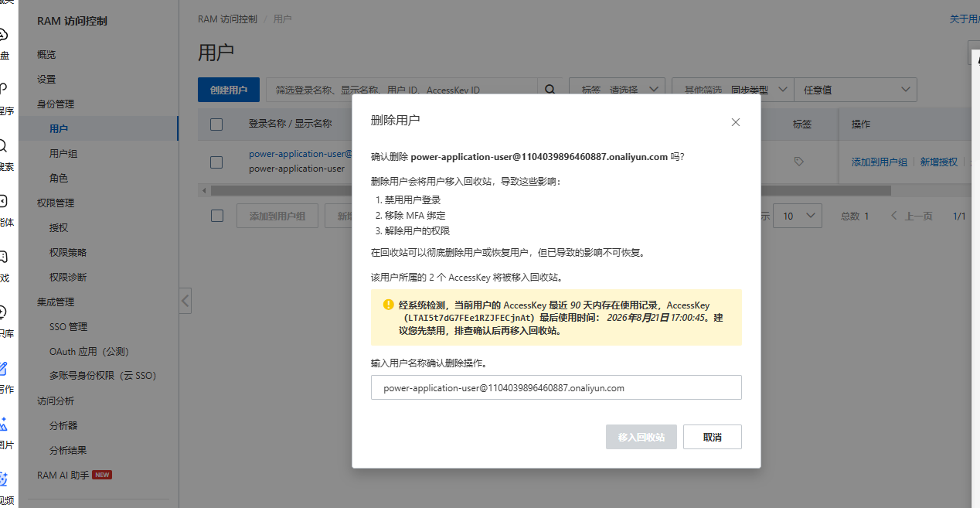
Task: Click the left arrow of the table scrollbar
Action: click(204, 190)
